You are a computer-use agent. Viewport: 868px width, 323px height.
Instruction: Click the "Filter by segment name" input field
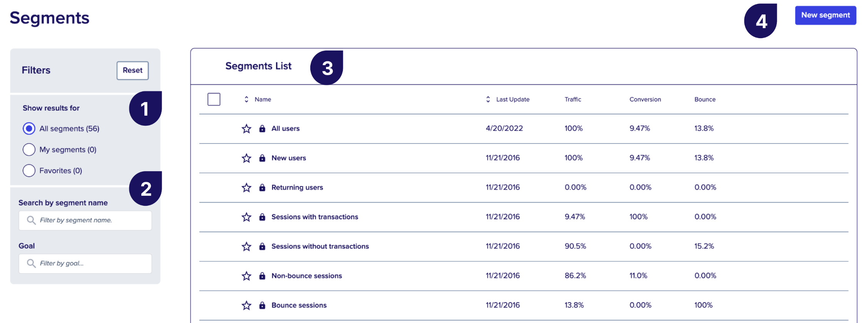click(x=85, y=220)
